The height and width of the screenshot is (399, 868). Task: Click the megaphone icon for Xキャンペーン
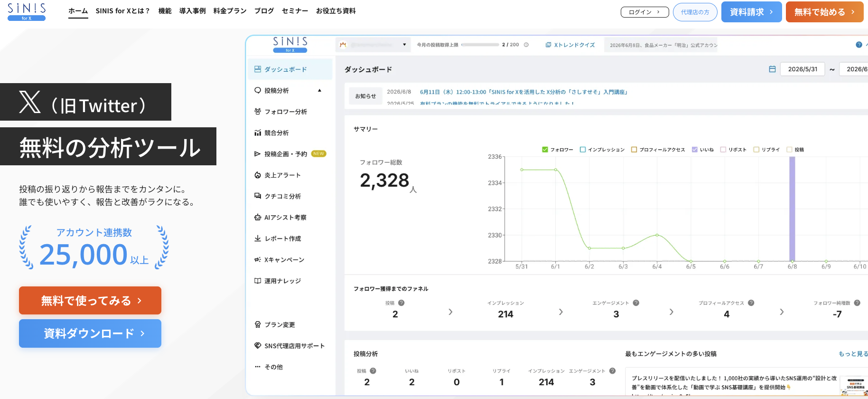[257, 260]
